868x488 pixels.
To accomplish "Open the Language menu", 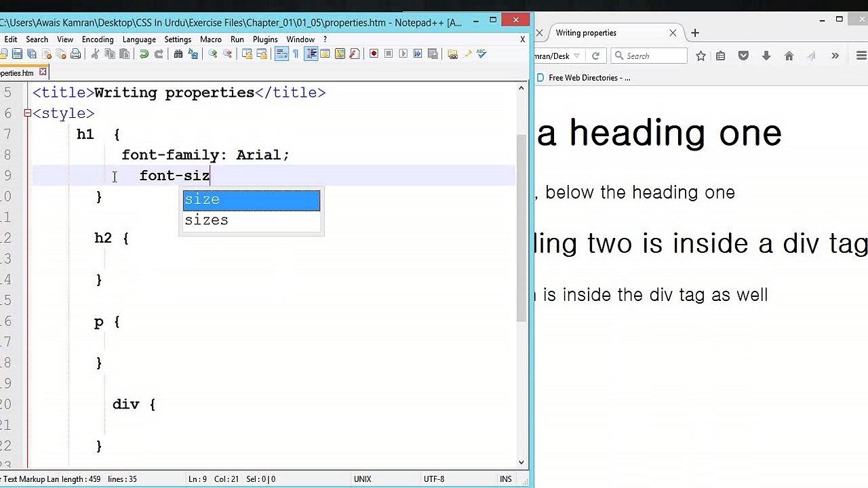I will [x=139, y=39].
